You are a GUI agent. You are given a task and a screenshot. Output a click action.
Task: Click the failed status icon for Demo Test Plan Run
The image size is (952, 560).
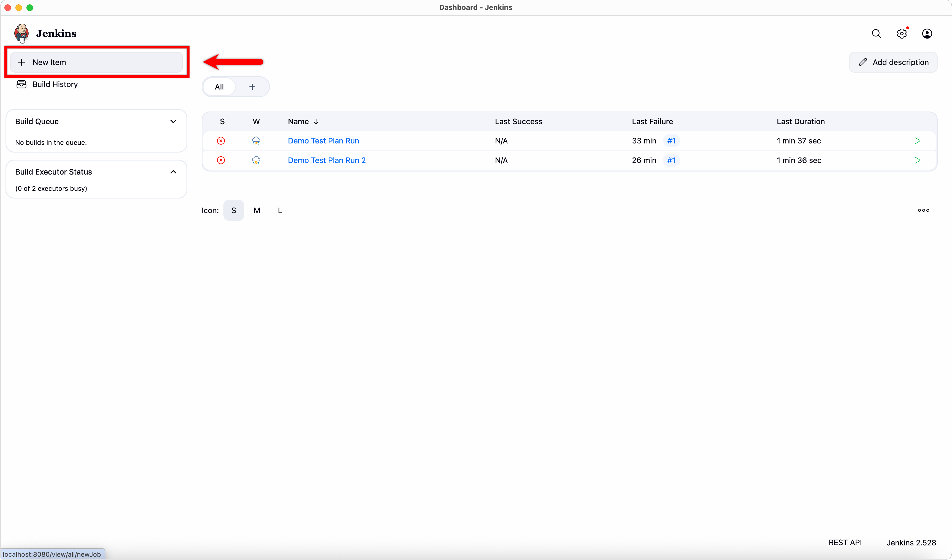point(221,140)
